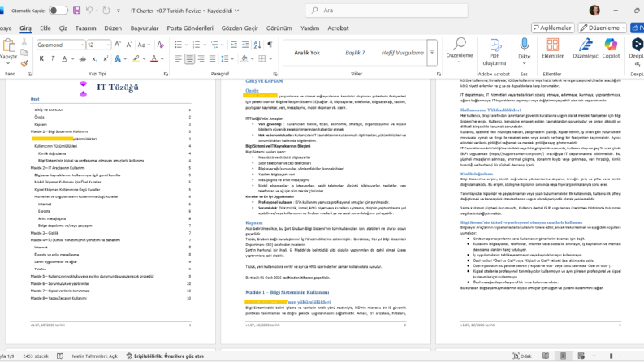Image resolution: width=644 pixels, height=362 pixels.
Task: Click the Açıklamalar comments button
Action: [552, 28]
